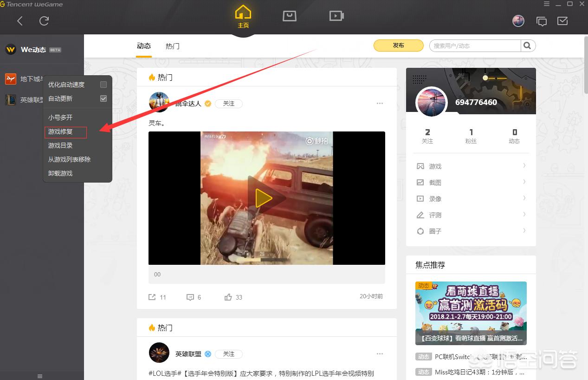Open the 主页 home tab

[x=243, y=17]
